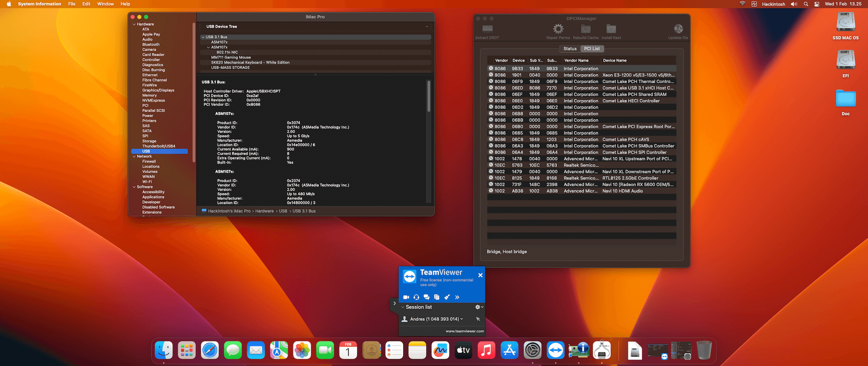Click Install Kext icon in DPCIManager
Image resolution: width=868 pixels, height=366 pixels.
coord(611,29)
